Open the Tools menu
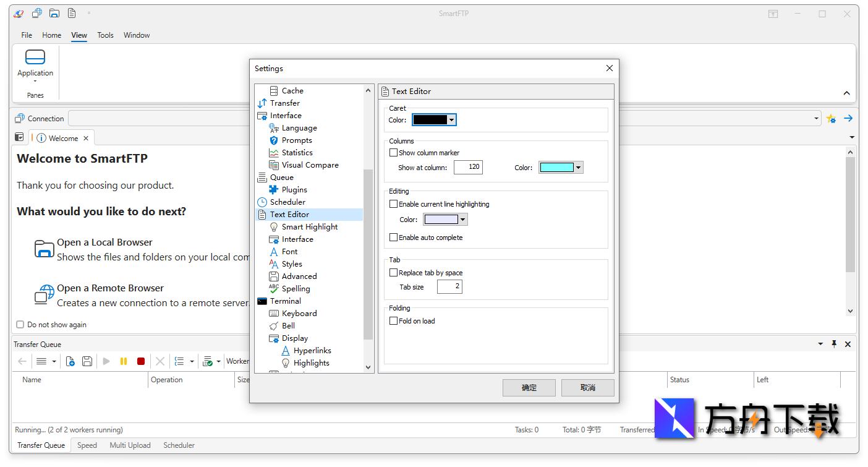Screen dimensions: 868x467 (105, 35)
